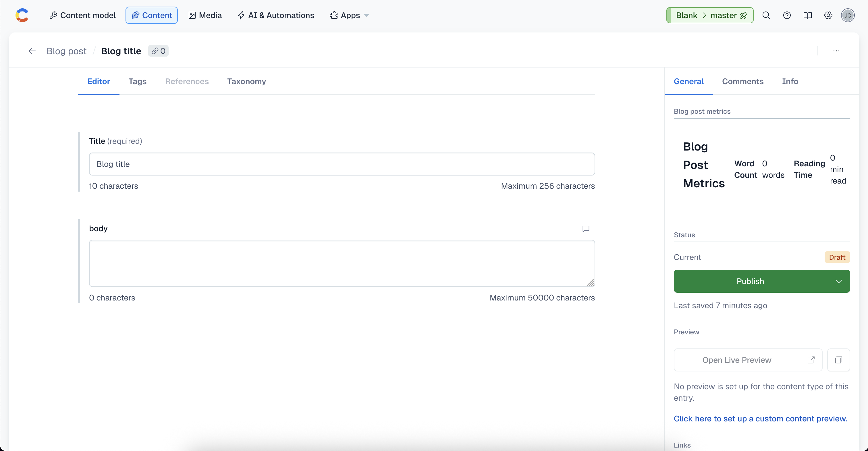Go back using the arrow beside Blog post
This screenshot has width=868, height=451.
pos(32,51)
